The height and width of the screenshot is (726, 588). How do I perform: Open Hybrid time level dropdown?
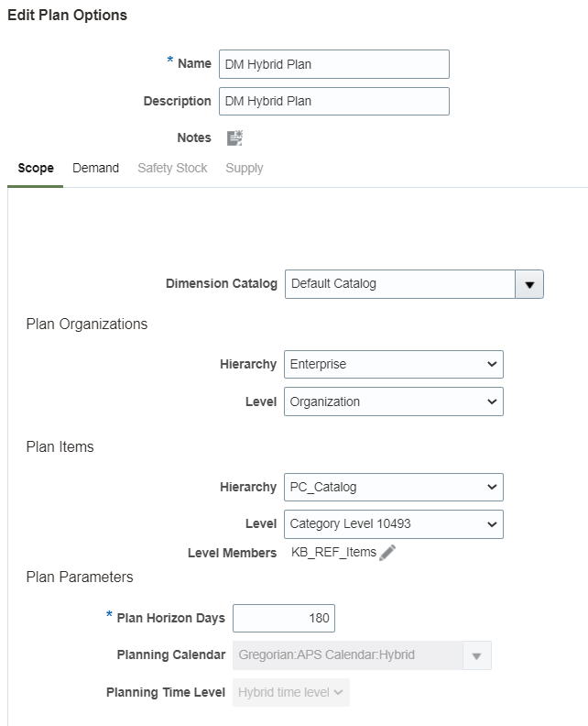(291, 693)
